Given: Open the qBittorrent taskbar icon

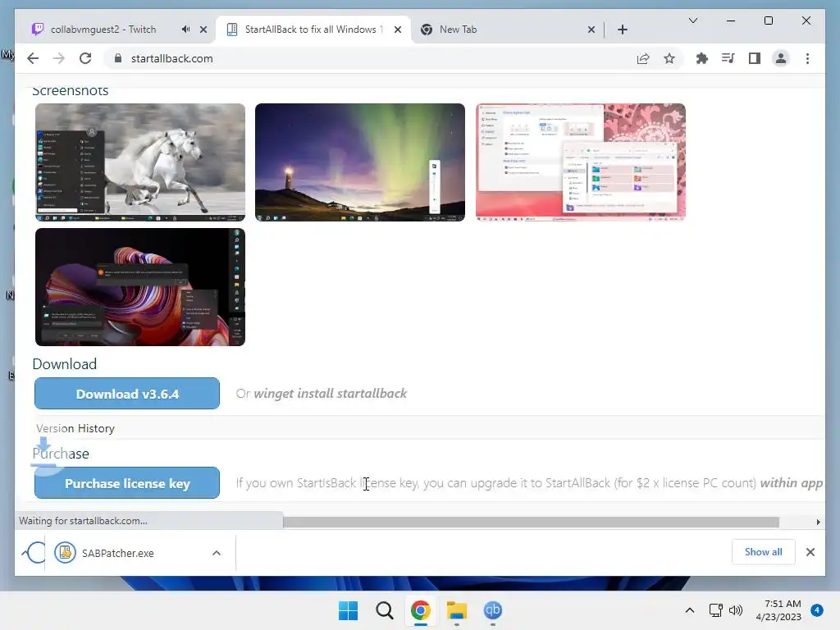Looking at the screenshot, I should coord(492,610).
